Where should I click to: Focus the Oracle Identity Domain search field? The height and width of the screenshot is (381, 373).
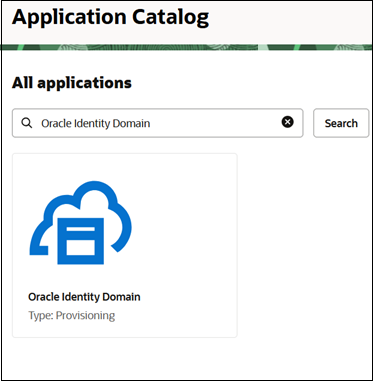click(x=157, y=123)
